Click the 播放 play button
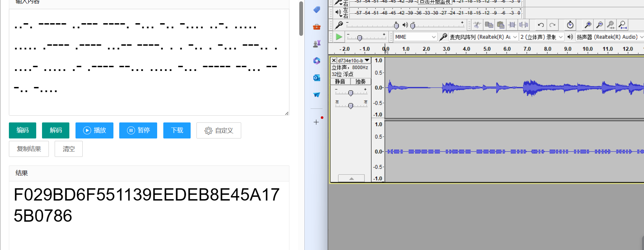The width and height of the screenshot is (644, 250). pos(94,130)
